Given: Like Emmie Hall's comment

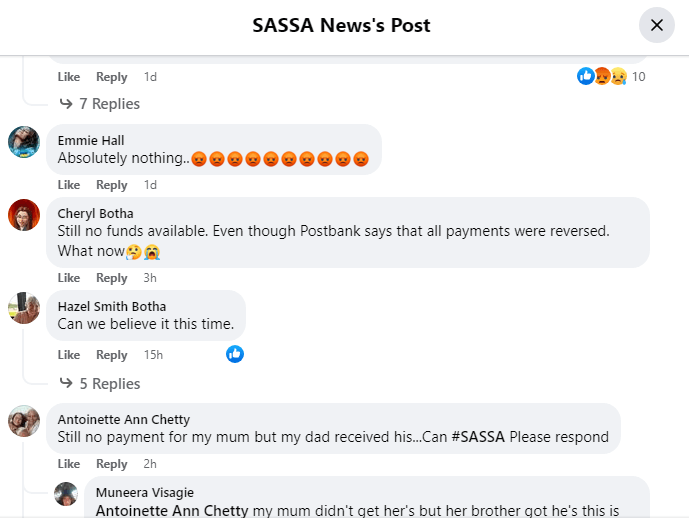Looking at the screenshot, I should [x=69, y=185].
